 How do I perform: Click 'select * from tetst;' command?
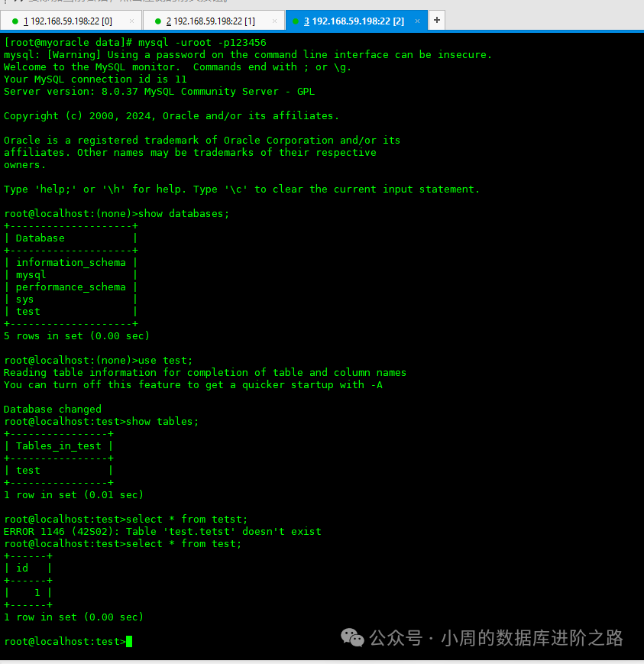(x=186, y=519)
